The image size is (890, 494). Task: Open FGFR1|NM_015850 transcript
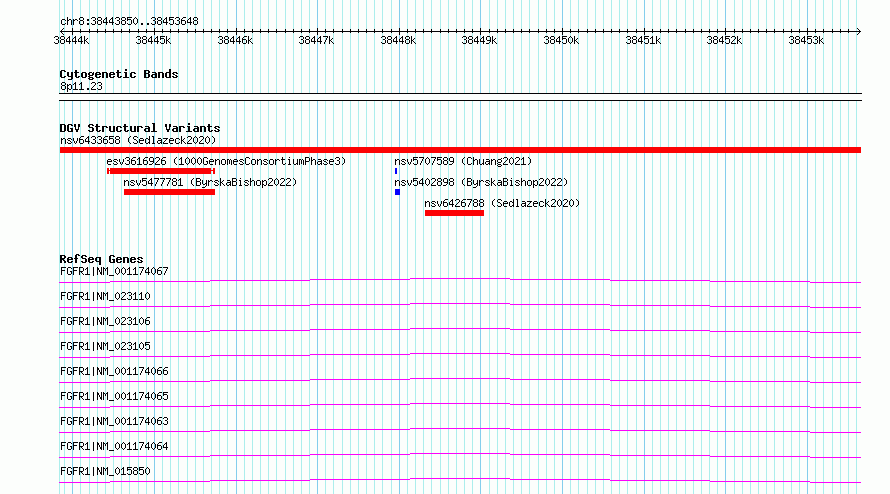tap(105, 471)
